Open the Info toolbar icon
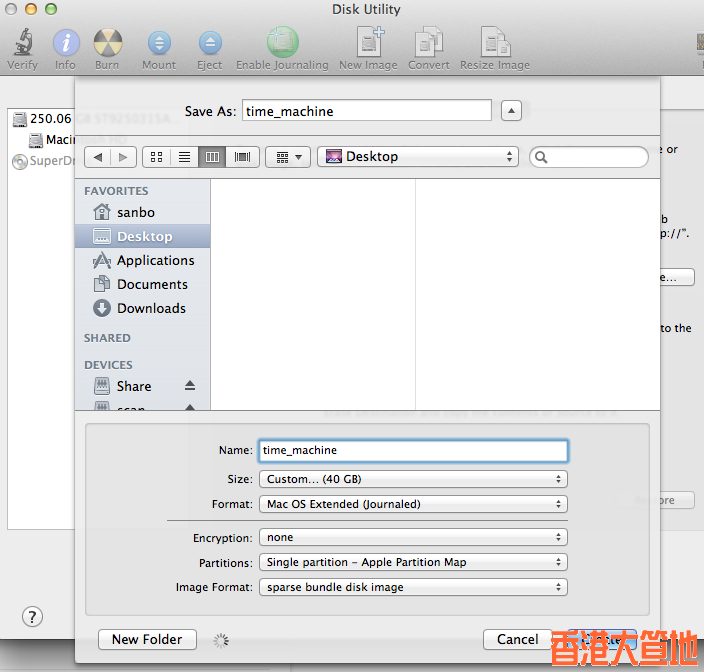The height and width of the screenshot is (672, 704). click(x=66, y=43)
